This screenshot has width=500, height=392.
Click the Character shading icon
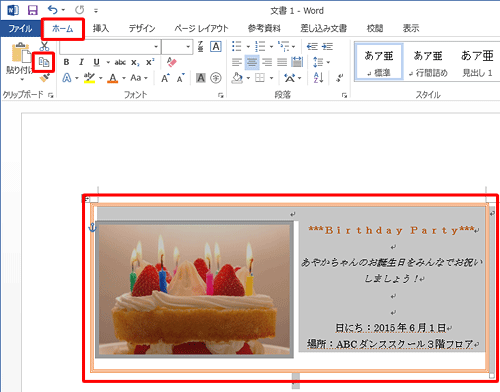click(201, 78)
